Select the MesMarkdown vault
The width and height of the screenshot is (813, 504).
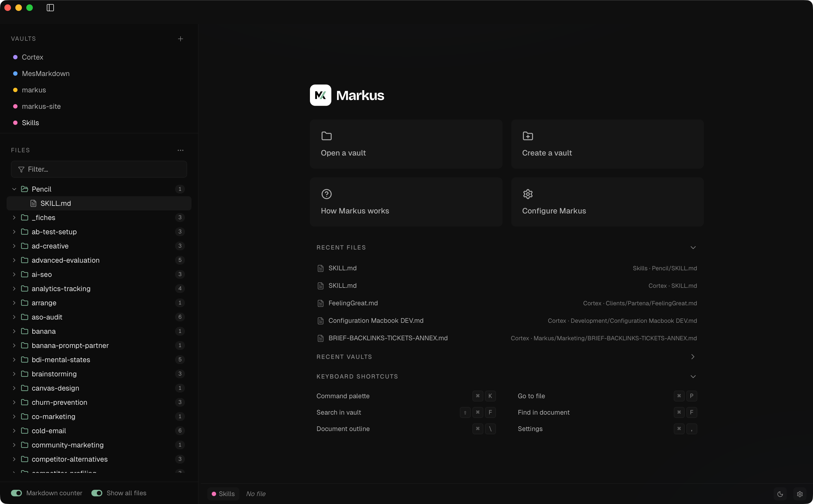99,74
